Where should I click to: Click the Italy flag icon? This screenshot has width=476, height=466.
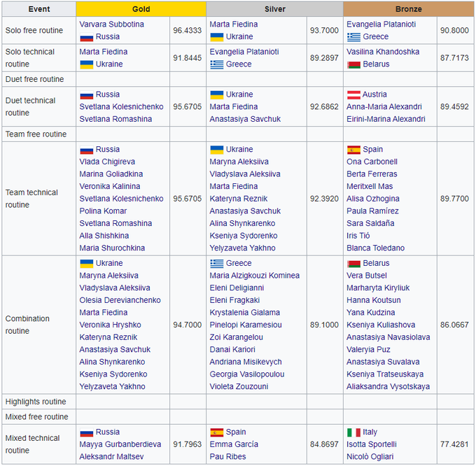coord(353,432)
